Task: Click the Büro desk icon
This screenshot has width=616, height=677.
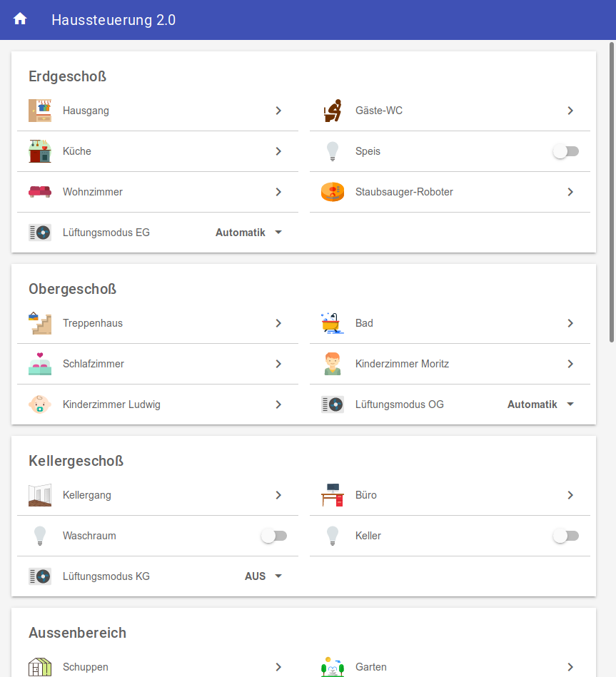Action: point(333,495)
